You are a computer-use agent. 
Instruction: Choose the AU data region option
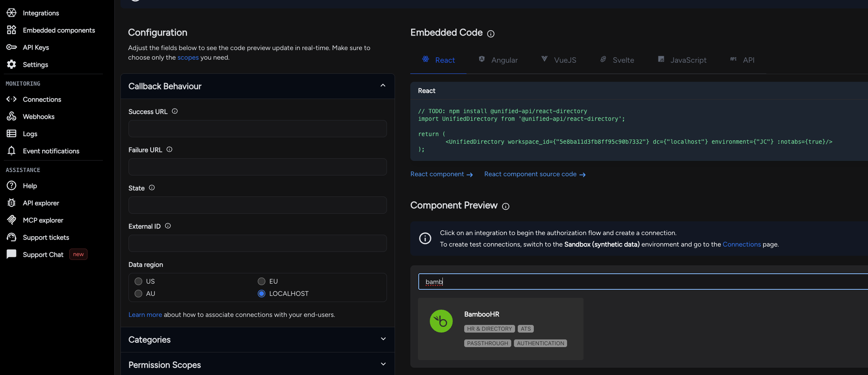pos(138,294)
